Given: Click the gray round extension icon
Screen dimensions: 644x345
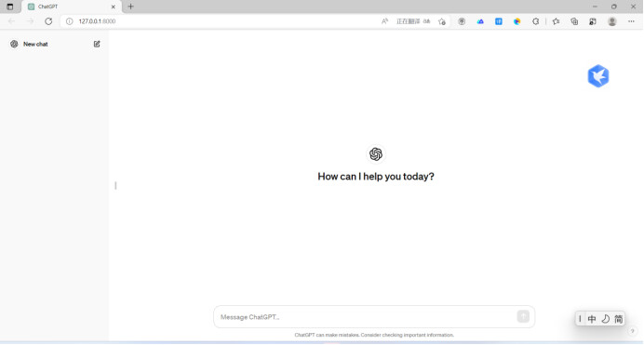Looking at the screenshot, I should pyautogui.click(x=462, y=21).
